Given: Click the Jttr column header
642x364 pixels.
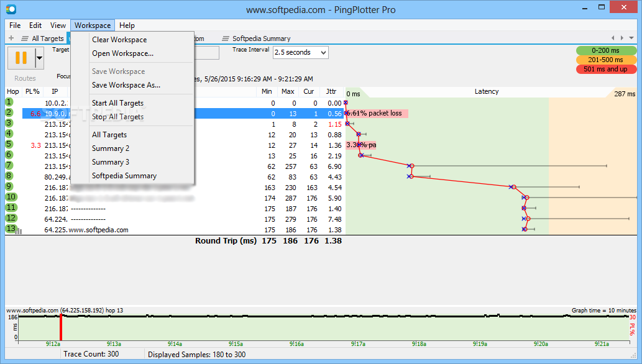Looking at the screenshot, I should coord(331,92).
